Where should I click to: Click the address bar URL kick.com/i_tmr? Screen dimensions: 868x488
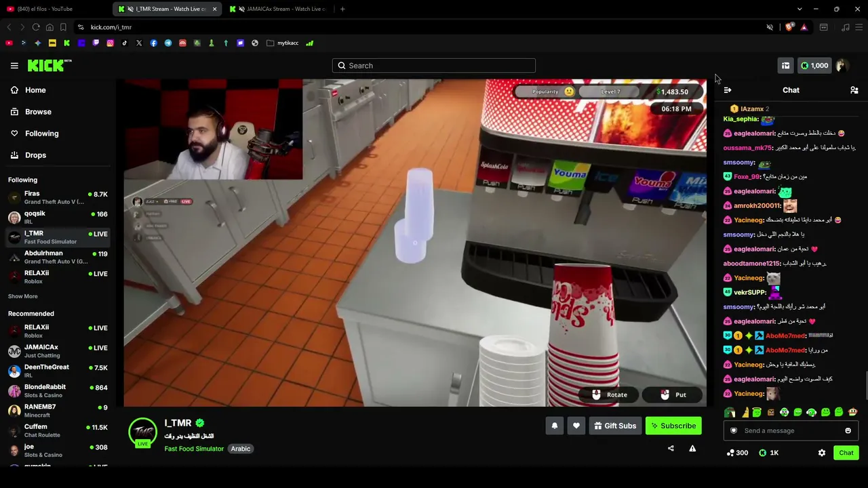(111, 27)
